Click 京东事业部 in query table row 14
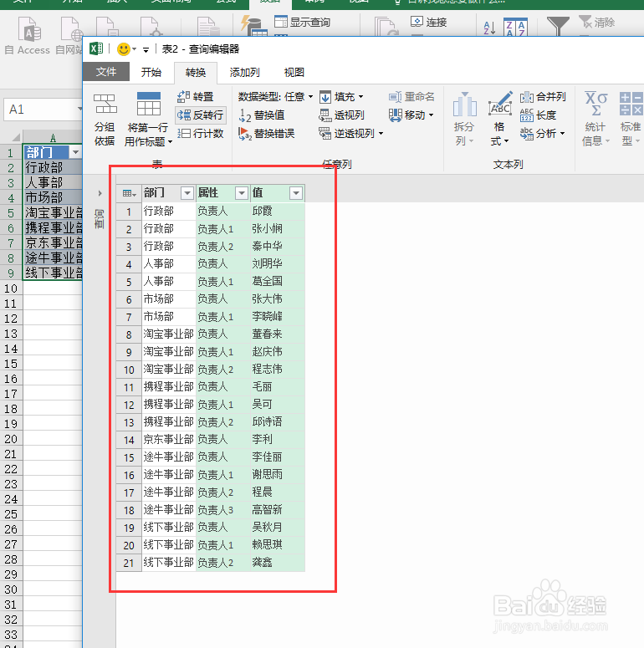Viewport: 644px width, 648px height. (x=169, y=440)
